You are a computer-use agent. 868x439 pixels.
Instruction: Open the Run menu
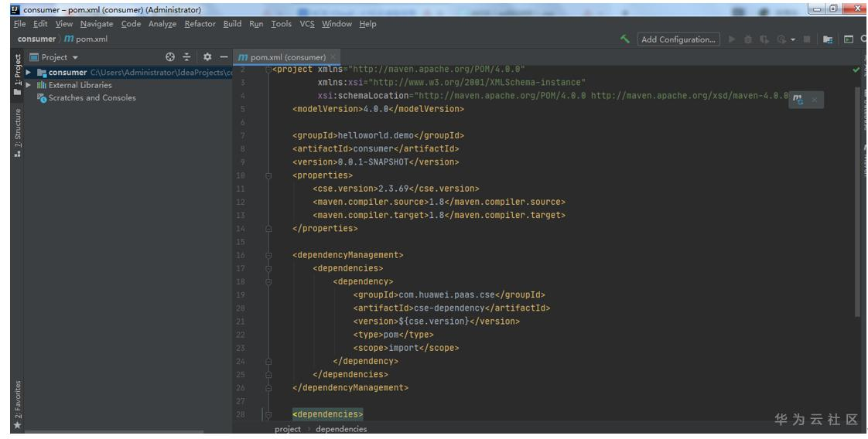[256, 24]
